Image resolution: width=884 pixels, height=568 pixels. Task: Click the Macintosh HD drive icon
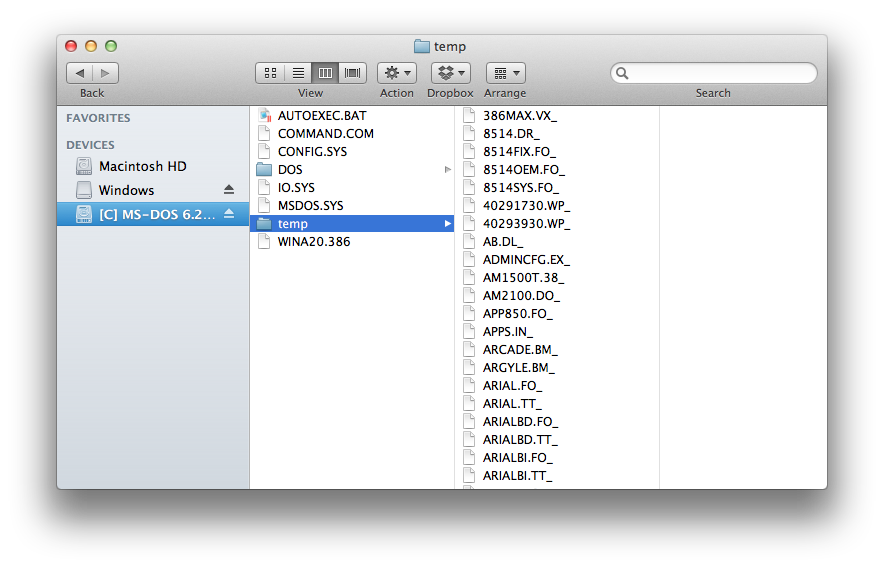[84, 166]
